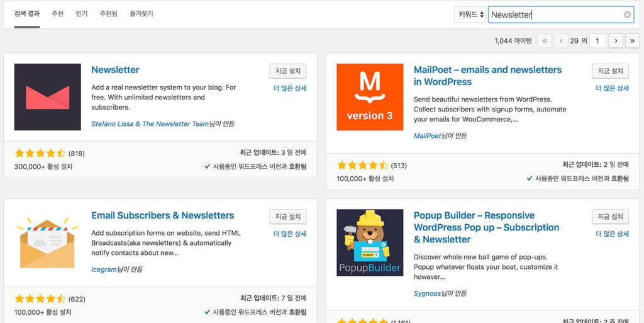
Task: Click the PopupBuilder beaver mascot icon
Action: coord(370,242)
